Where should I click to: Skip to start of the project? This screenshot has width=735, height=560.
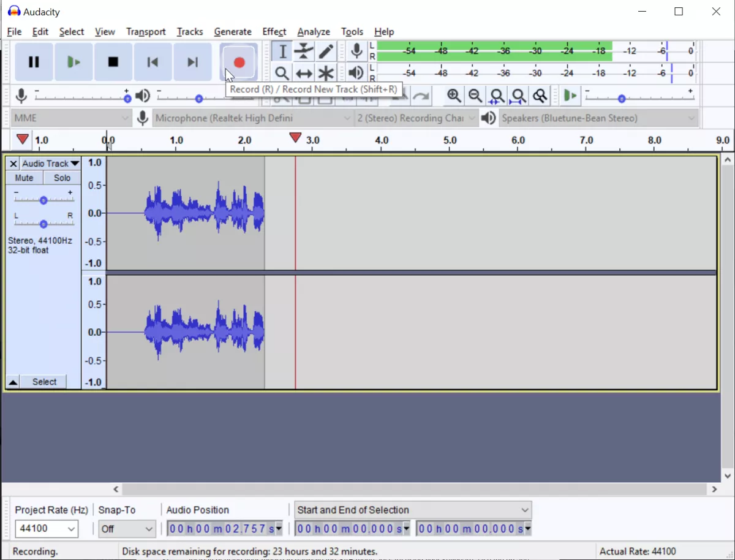pos(153,62)
